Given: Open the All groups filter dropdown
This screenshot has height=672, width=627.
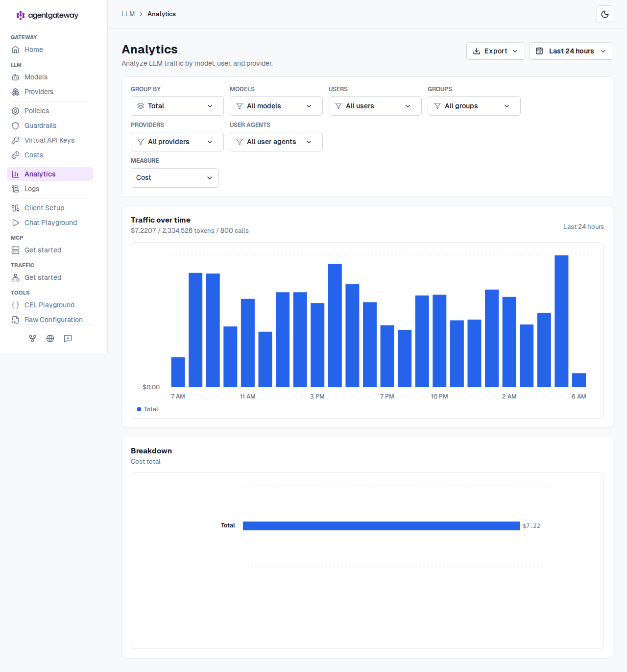Looking at the screenshot, I should click(x=474, y=106).
